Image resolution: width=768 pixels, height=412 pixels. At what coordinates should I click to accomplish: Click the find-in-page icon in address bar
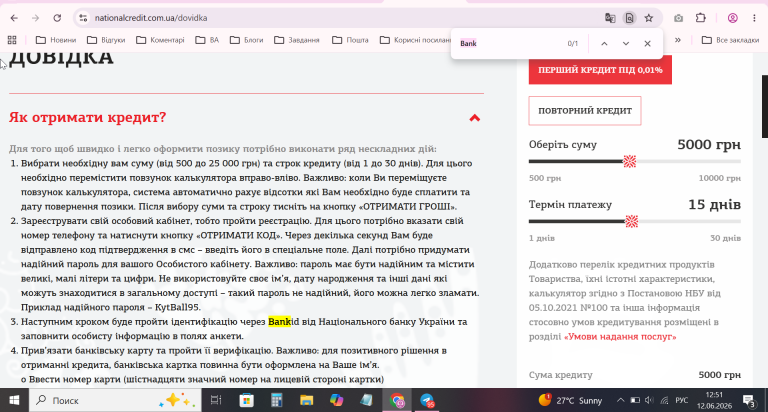coord(629,18)
